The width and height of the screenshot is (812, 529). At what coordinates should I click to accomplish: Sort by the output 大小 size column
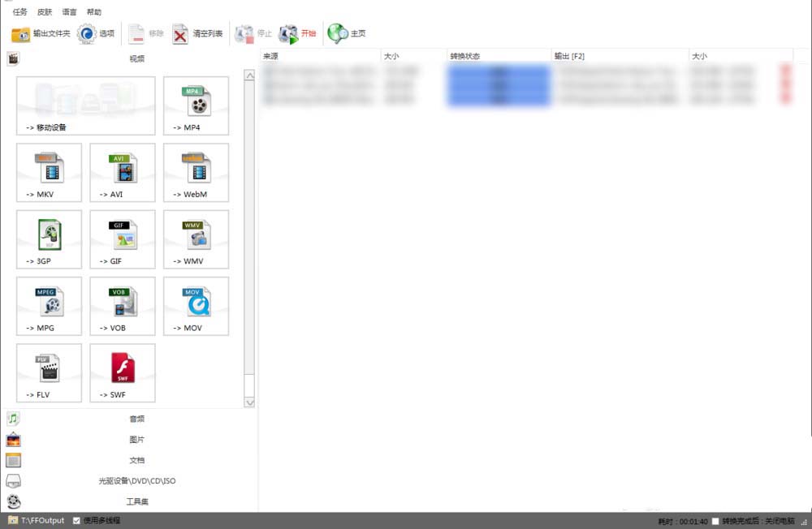[741, 56]
